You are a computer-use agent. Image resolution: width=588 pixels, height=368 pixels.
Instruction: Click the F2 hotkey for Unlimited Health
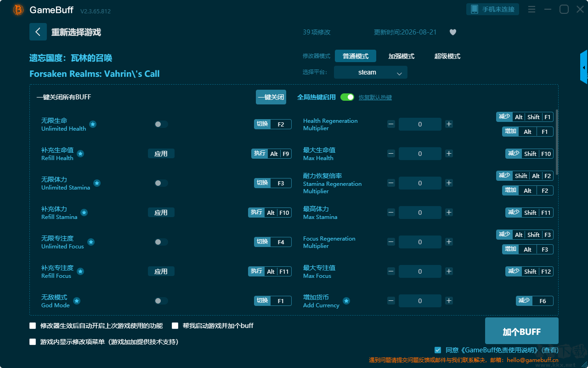click(x=273, y=124)
